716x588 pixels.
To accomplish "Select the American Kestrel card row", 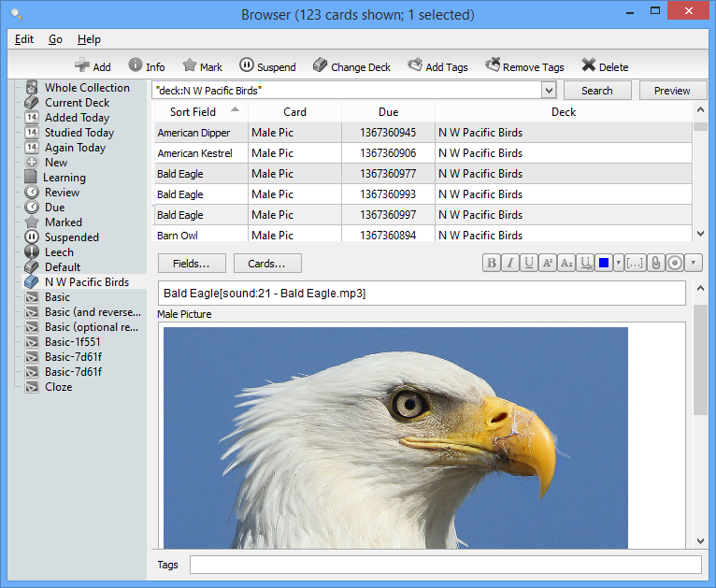I will pos(422,153).
